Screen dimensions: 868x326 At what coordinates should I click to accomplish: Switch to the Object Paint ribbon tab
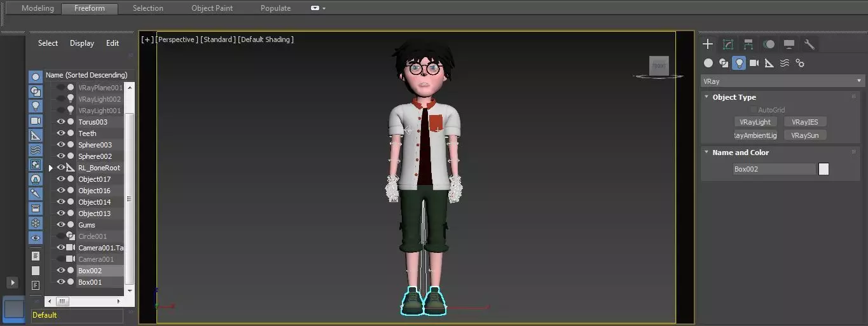pyautogui.click(x=212, y=8)
